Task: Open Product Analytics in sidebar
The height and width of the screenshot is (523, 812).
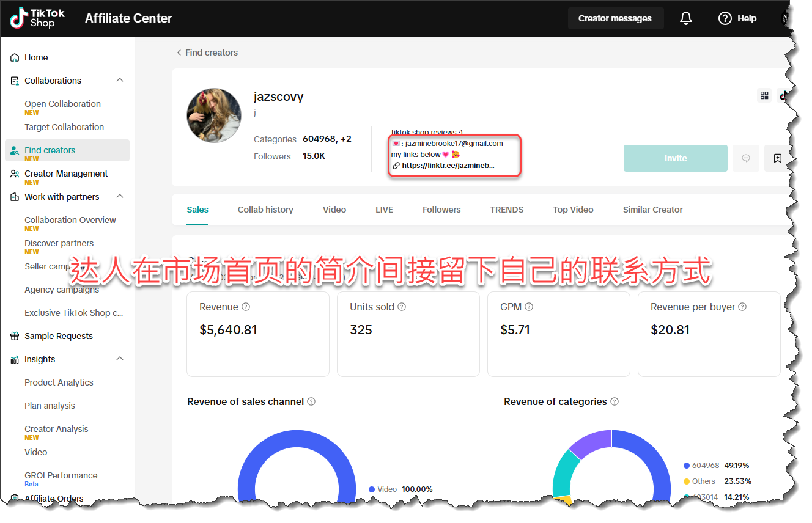Action: (x=59, y=382)
